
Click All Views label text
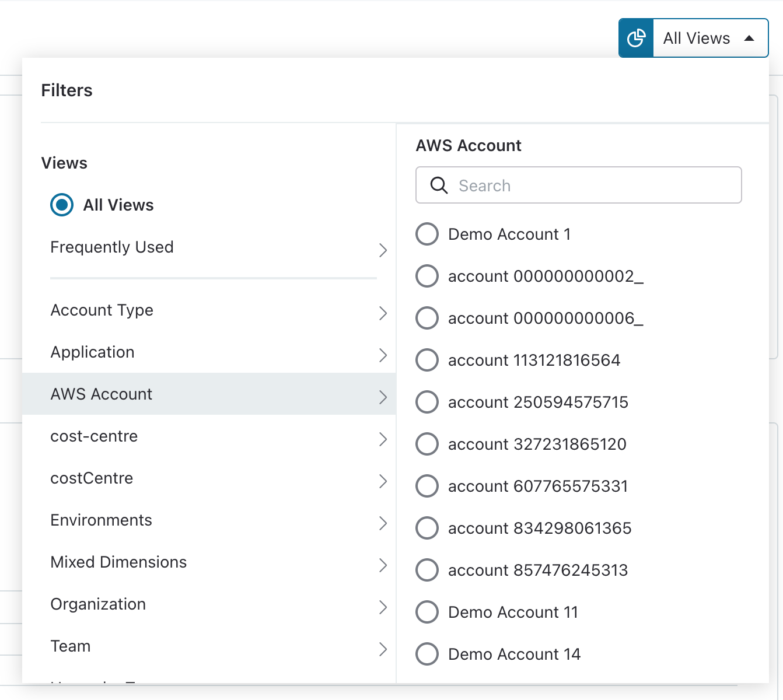(x=118, y=205)
